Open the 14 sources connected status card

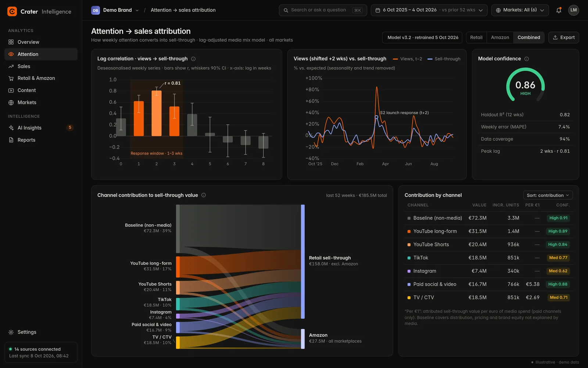pos(41,352)
